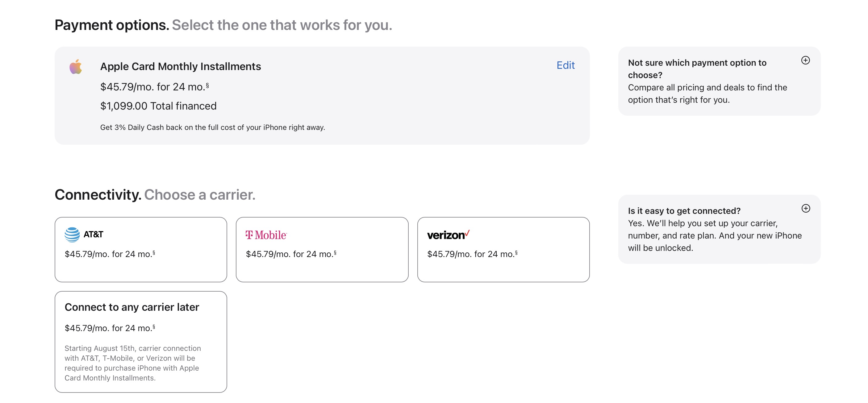Expand the payment option help plus icon
Image resolution: width=868 pixels, height=403 pixels.
tap(805, 60)
